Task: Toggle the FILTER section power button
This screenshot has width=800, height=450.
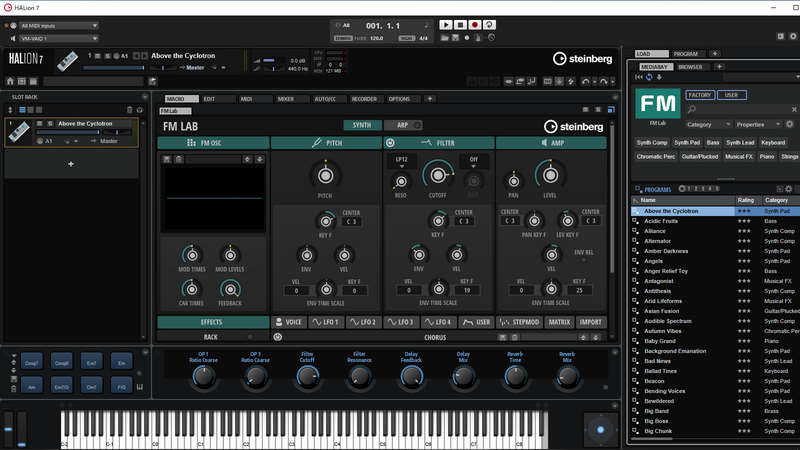Action: [x=390, y=143]
